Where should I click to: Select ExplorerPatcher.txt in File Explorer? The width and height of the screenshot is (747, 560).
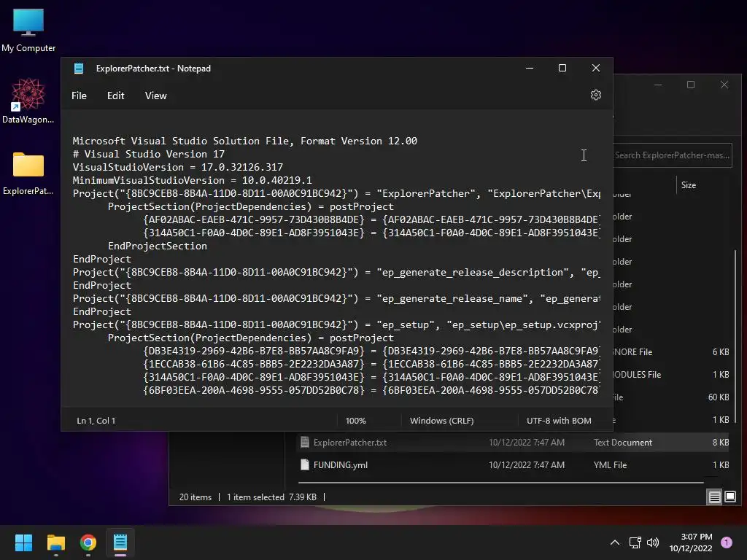pyautogui.click(x=514, y=443)
